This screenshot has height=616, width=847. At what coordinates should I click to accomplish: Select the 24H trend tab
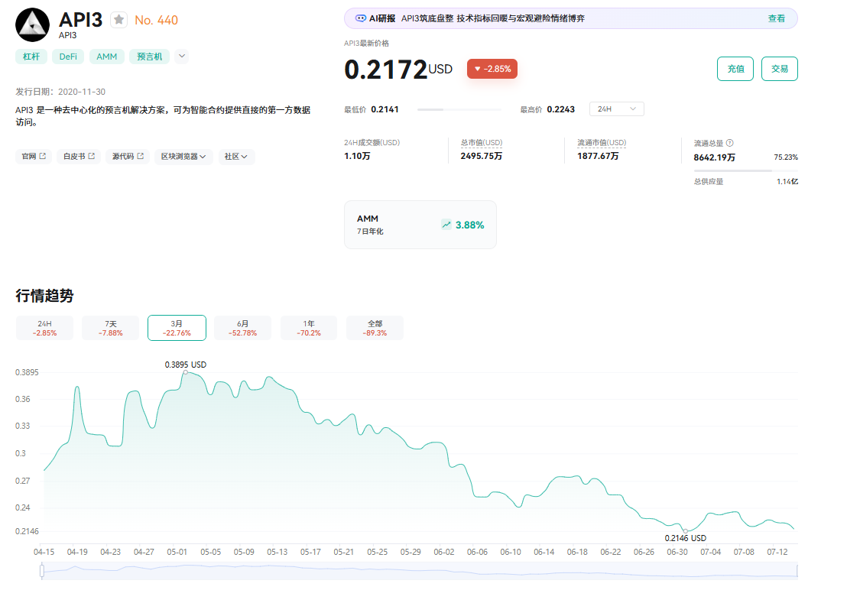click(x=44, y=328)
